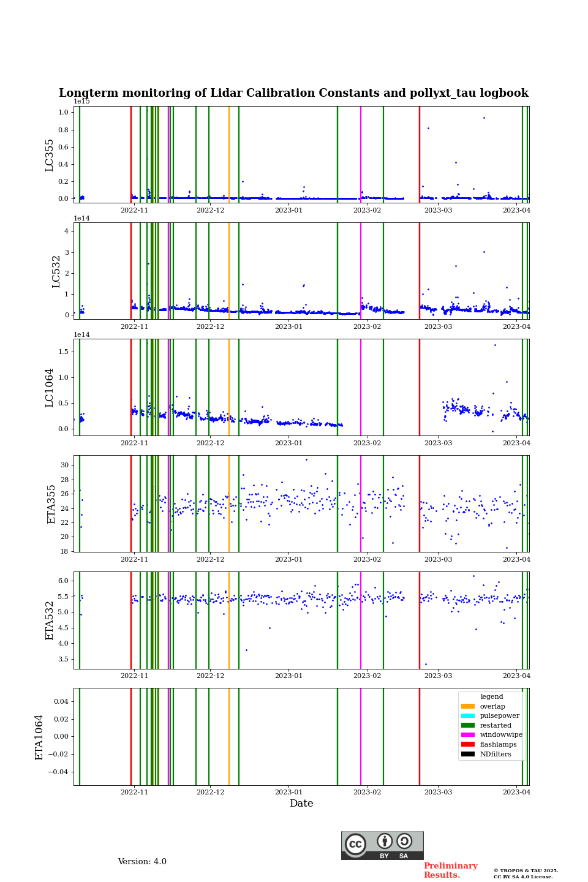Click the green restarted legend swatch

468,725
